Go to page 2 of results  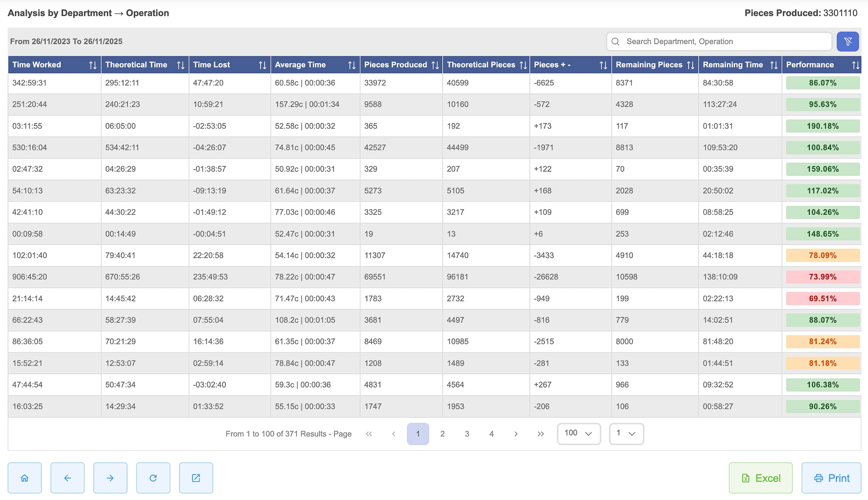point(442,434)
